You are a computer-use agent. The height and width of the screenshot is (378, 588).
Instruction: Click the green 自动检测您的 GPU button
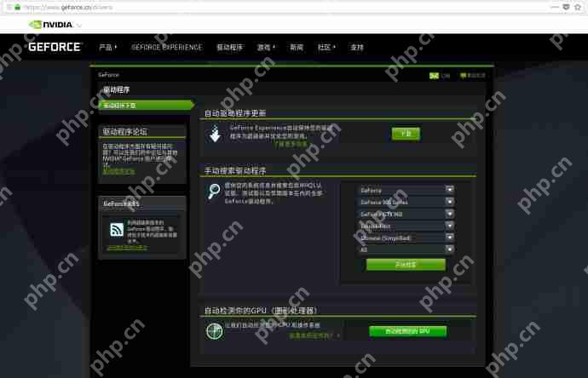[407, 331]
